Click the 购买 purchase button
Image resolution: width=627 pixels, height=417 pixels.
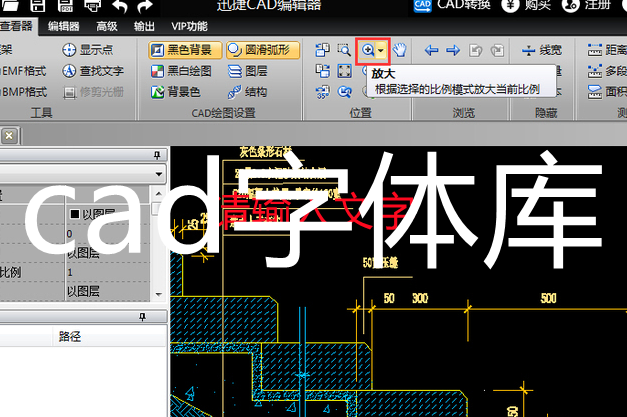click(526, 5)
